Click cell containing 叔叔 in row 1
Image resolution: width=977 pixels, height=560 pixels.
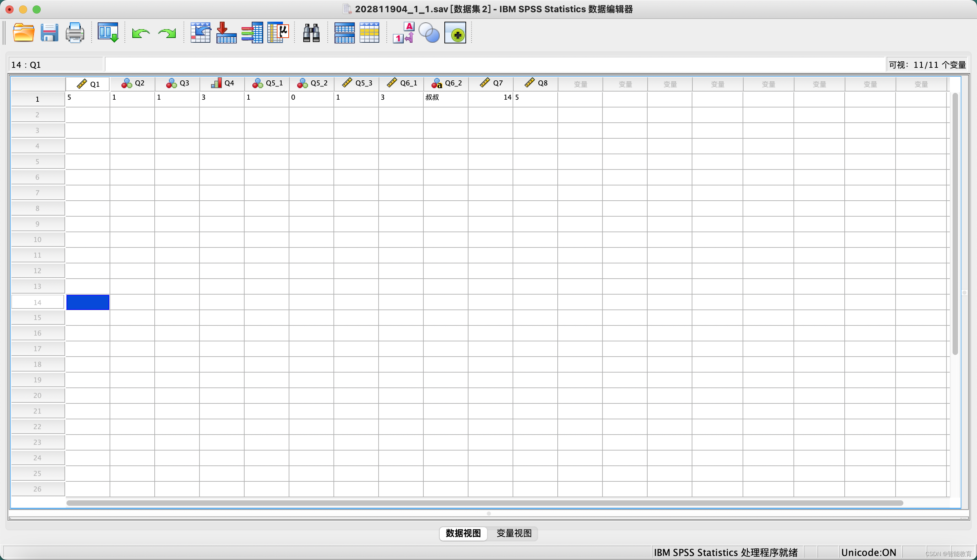[x=446, y=99]
